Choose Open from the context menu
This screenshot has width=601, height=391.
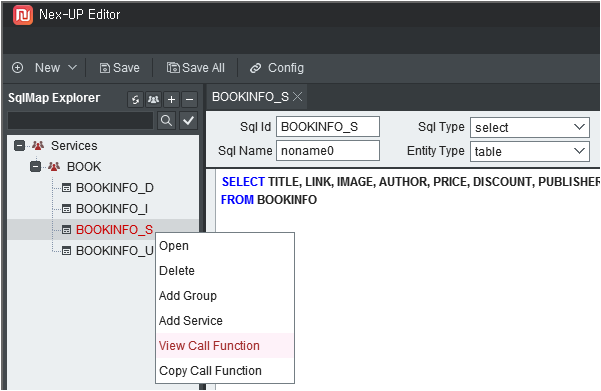(225, 246)
